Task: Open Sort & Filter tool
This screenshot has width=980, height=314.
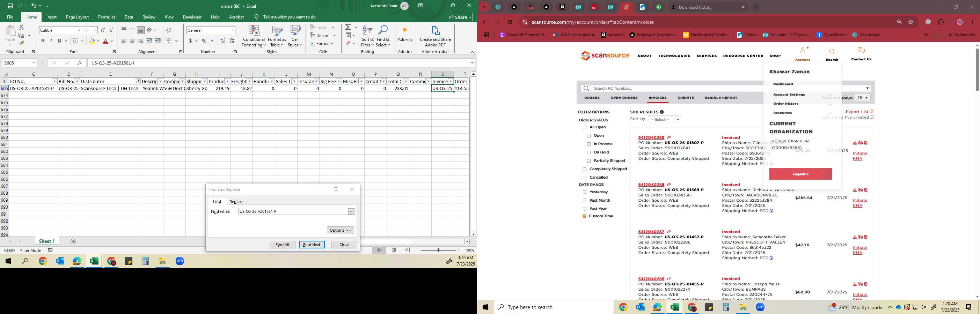Action: pos(367,37)
